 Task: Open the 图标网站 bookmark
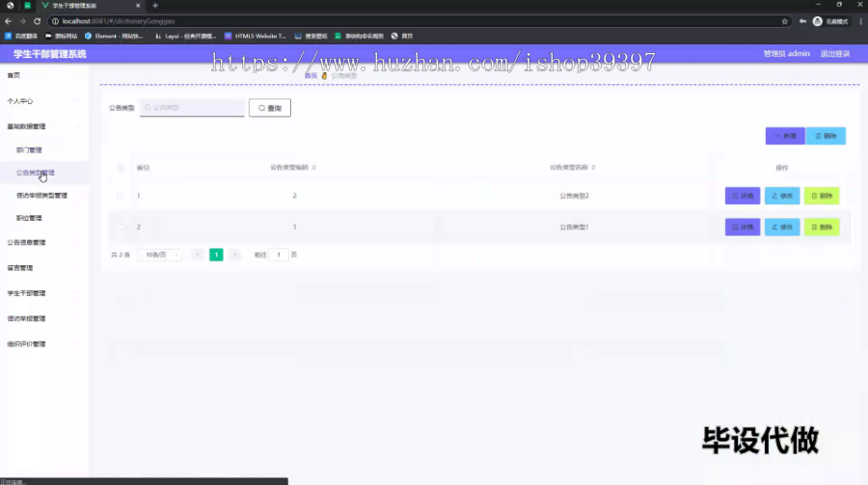pos(61,36)
